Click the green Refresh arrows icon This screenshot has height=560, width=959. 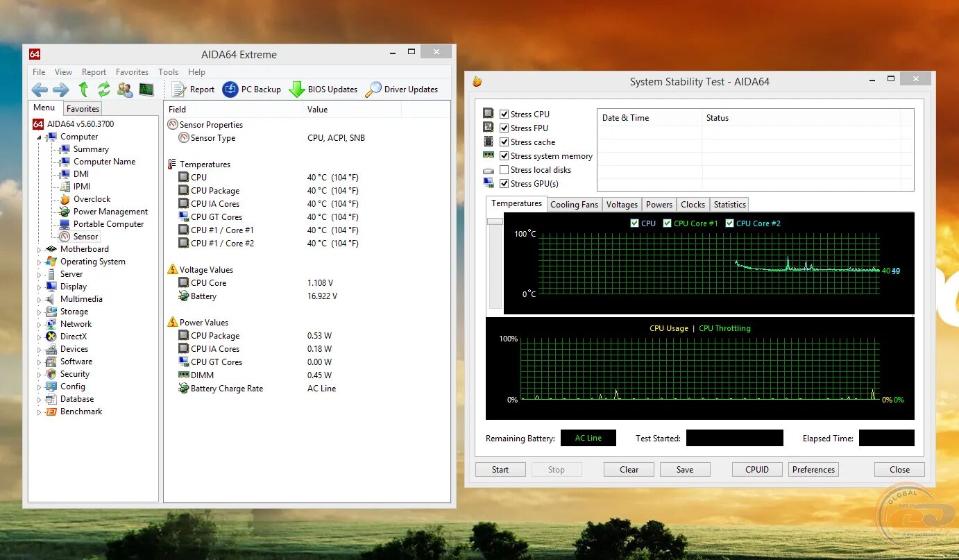click(104, 90)
